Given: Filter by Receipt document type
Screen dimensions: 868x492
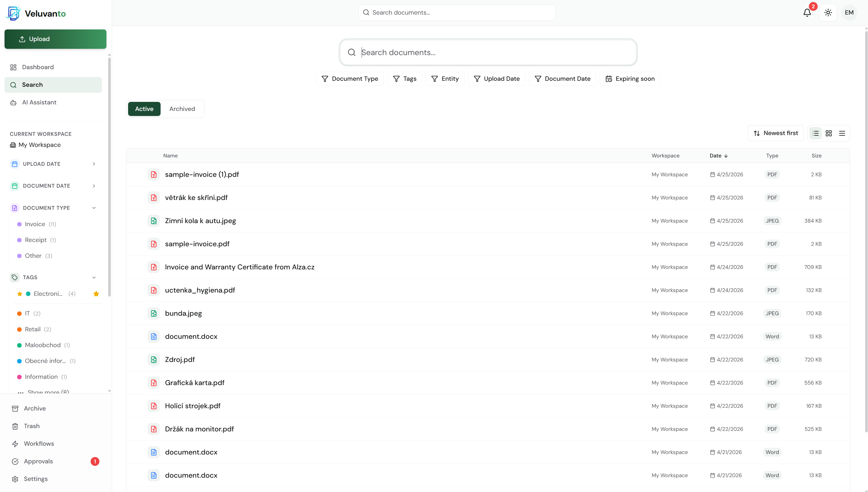Looking at the screenshot, I should 36,240.
